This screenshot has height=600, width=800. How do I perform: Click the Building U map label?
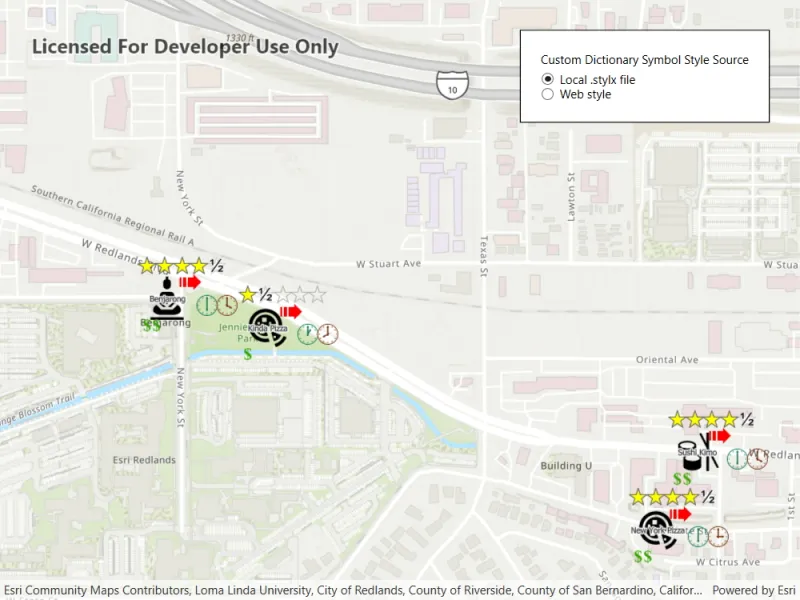[566, 465]
